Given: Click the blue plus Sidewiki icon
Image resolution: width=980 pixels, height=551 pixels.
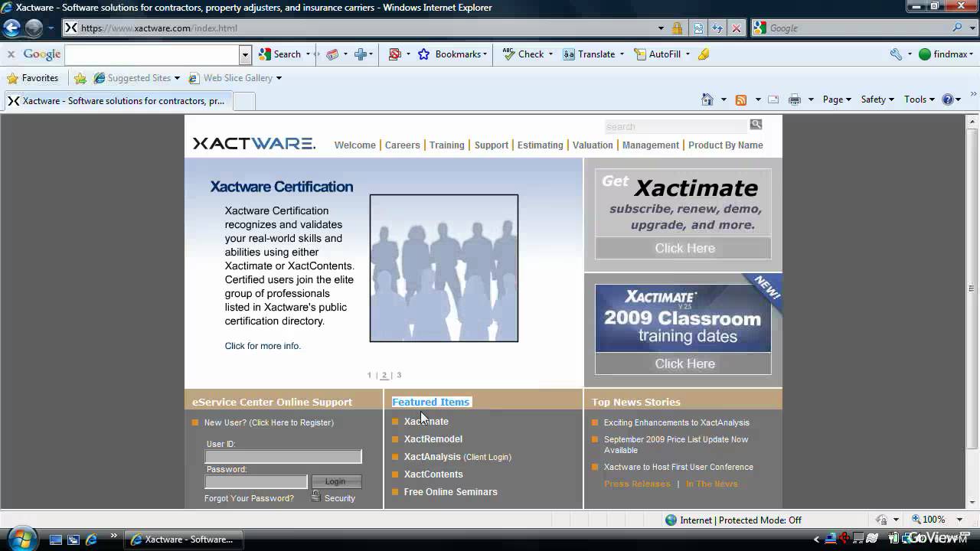Looking at the screenshot, I should (361, 54).
